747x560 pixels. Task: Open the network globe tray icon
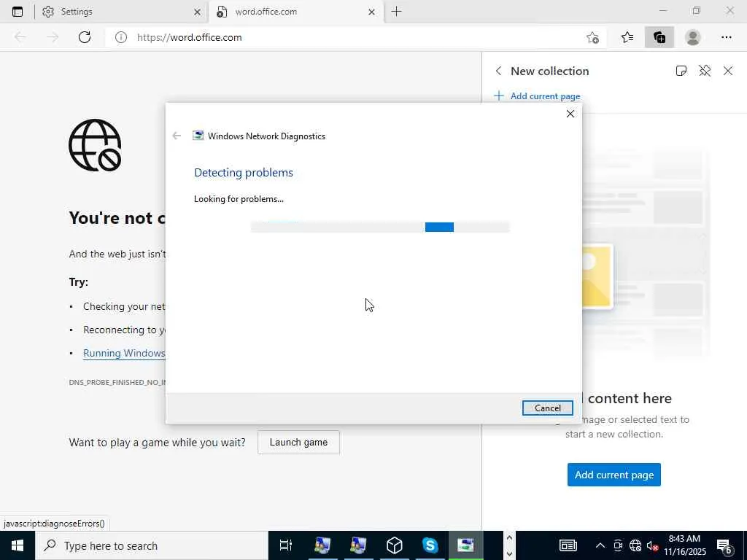point(635,545)
